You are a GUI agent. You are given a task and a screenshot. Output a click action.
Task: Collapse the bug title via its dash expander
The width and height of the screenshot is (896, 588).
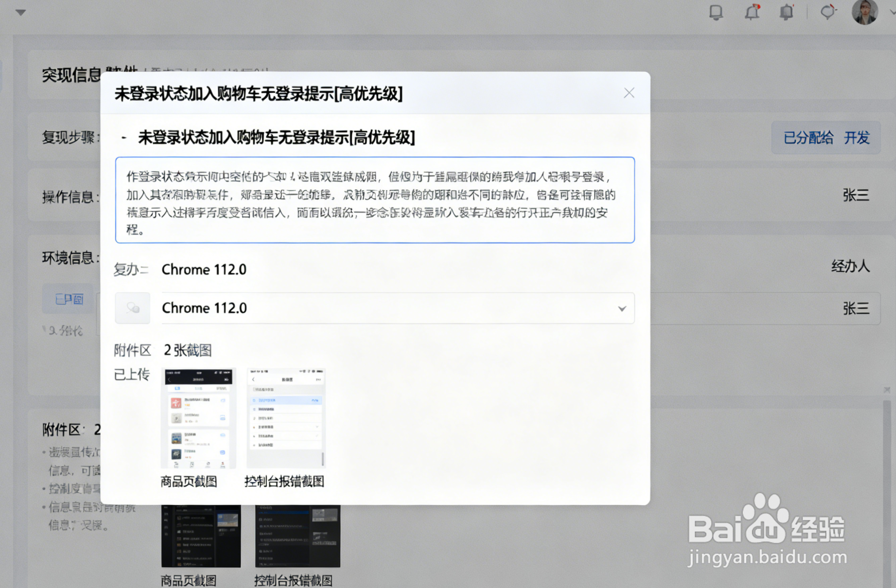pyautogui.click(x=123, y=137)
